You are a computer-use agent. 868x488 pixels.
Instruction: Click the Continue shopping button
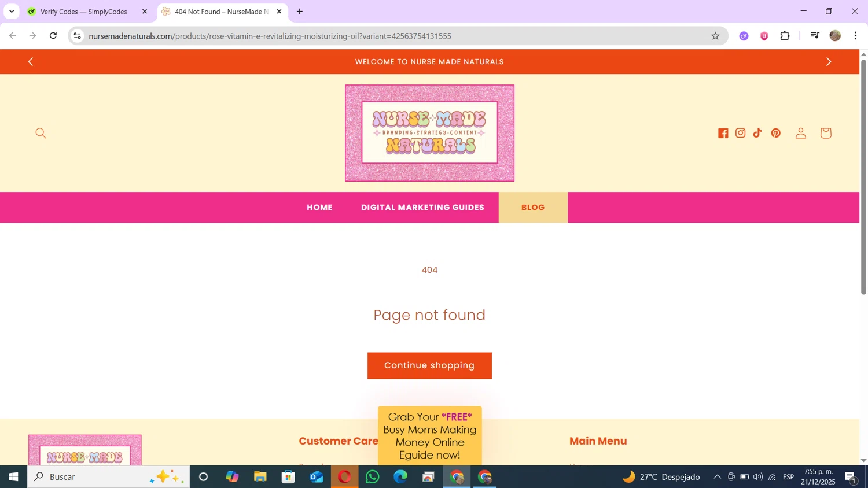(429, 366)
